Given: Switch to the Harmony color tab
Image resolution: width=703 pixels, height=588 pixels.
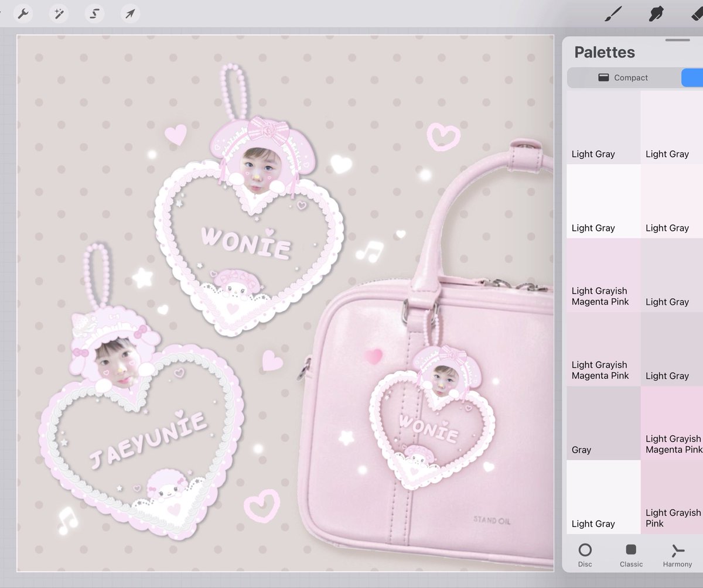Looking at the screenshot, I should point(678,555).
